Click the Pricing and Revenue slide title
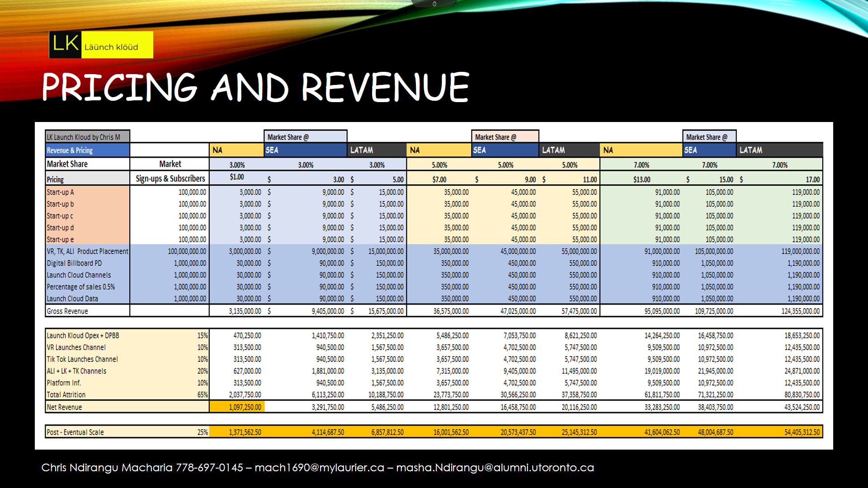 click(x=255, y=87)
